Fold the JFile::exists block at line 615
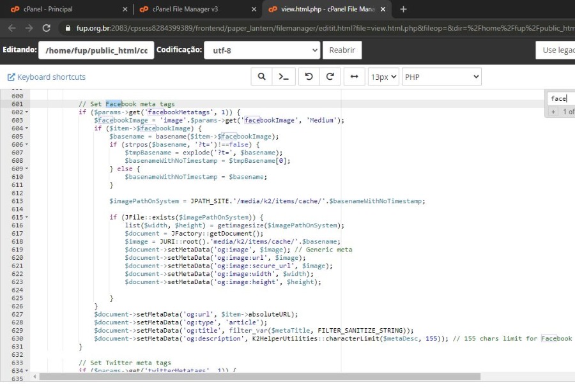Screen dimensions: 575x392 (x=27, y=217)
